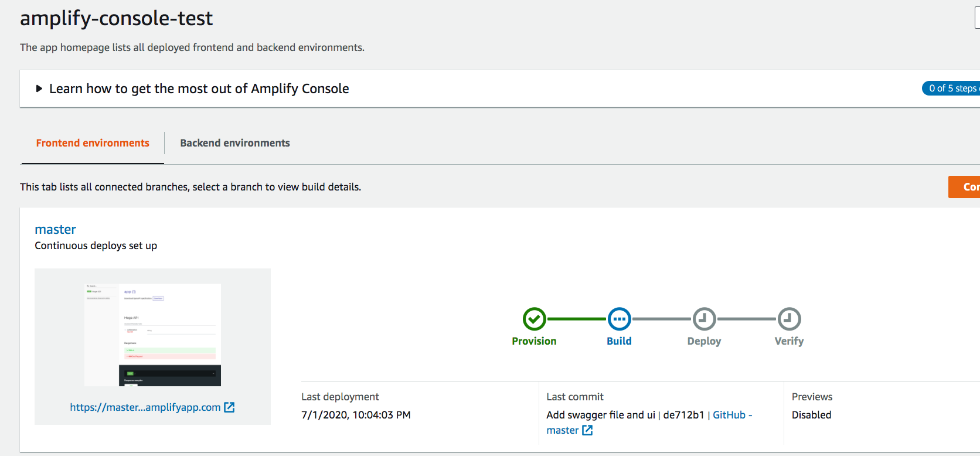The height and width of the screenshot is (456, 980).
Task: Click the orange Connect button
Action: point(966,186)
